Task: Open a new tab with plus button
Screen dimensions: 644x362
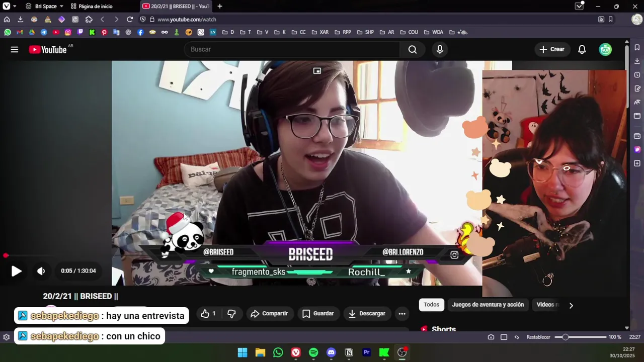Action: click(x=220, y=6)
